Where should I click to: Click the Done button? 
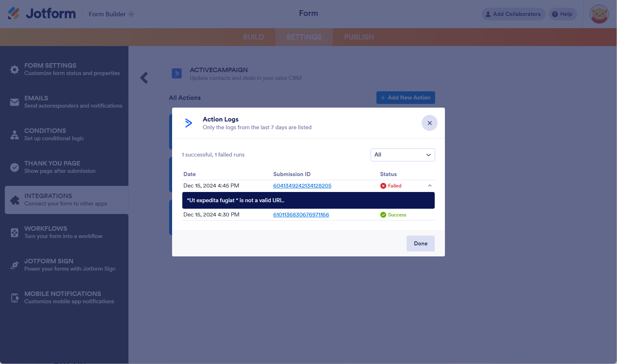click(x=420, y=244)
